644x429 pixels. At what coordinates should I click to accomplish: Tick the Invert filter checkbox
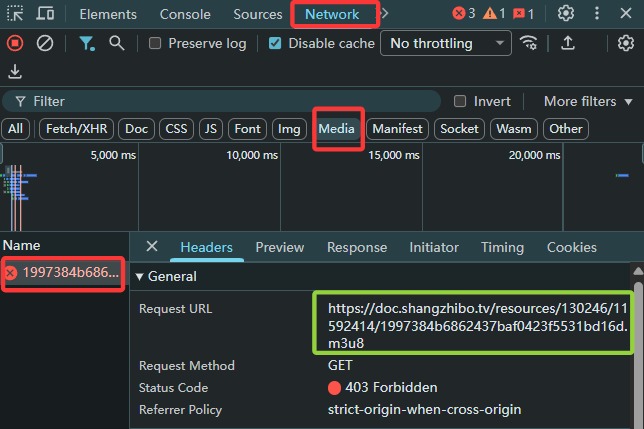(460, 101)
